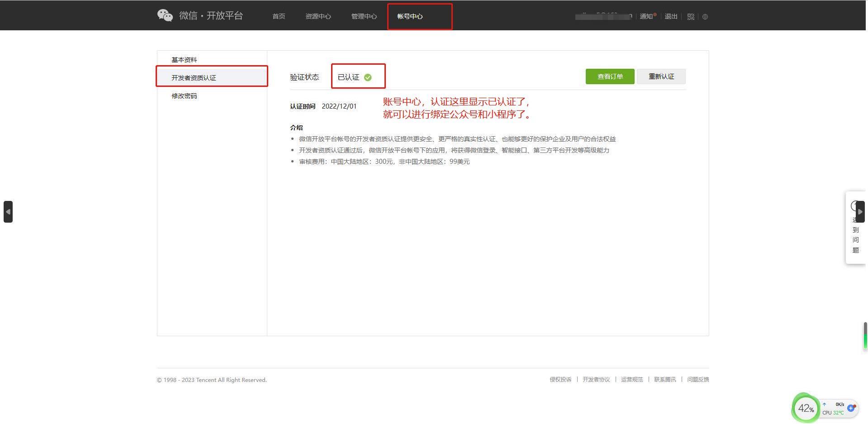Click 退出 to log out
This screenshot has width=868, height=424.
pyautogui.click(x=671, y=17)
